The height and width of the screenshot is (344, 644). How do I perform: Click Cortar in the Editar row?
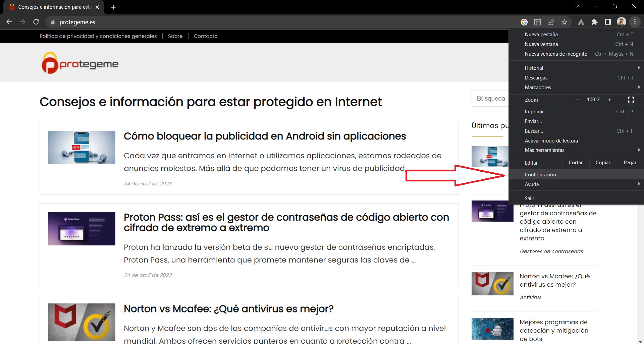point(576,163)
